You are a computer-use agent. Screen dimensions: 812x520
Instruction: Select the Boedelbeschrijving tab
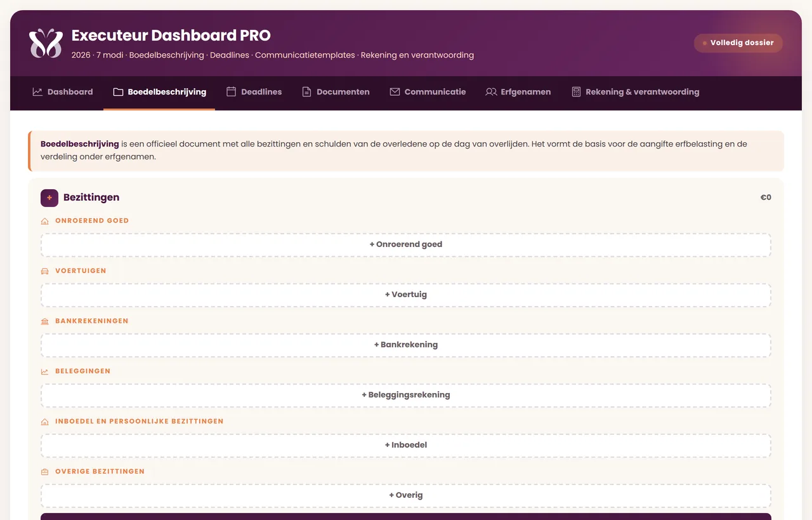[x=159, y=92]
